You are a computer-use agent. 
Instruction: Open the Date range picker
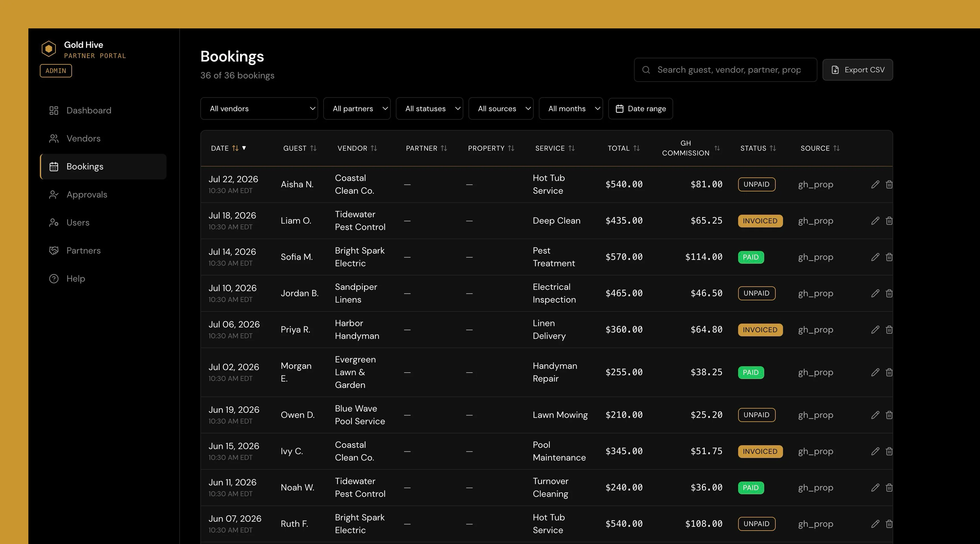pos(641,109)
